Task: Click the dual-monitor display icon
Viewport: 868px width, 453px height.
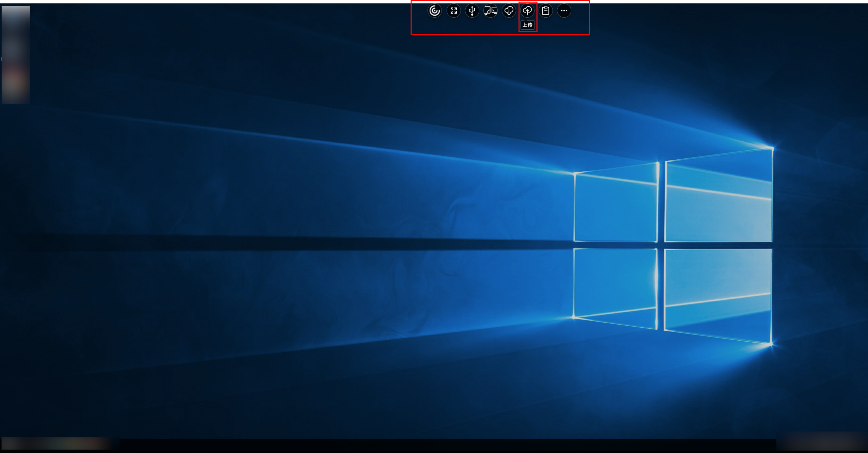Action: tap(490, 11)
